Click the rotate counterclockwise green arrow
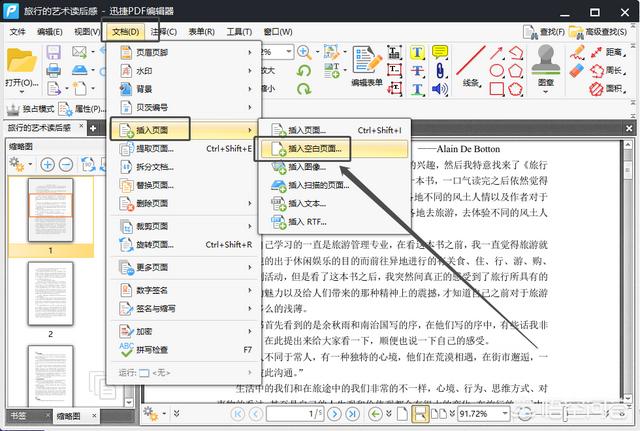 coord(304,71)
